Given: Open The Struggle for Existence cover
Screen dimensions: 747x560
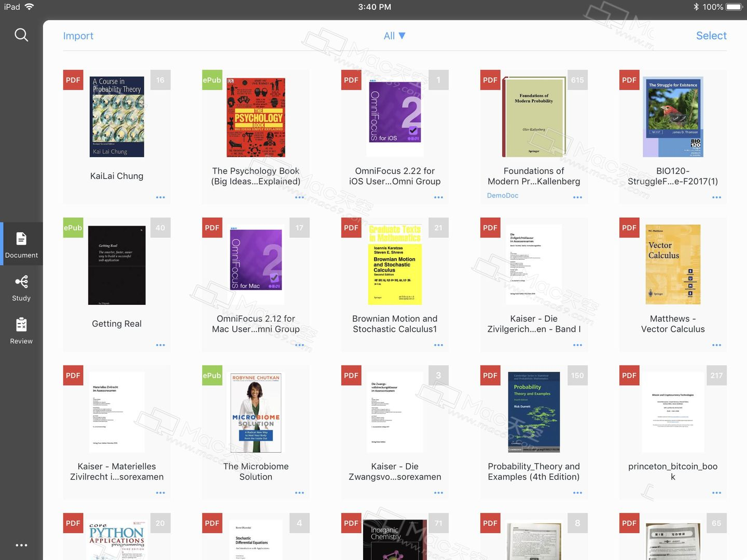Looking at the screenshot, I should click(673, 117).
